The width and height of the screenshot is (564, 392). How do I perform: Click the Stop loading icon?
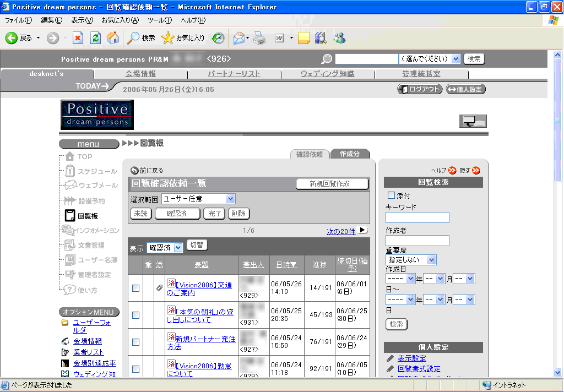tap(78, 38)
